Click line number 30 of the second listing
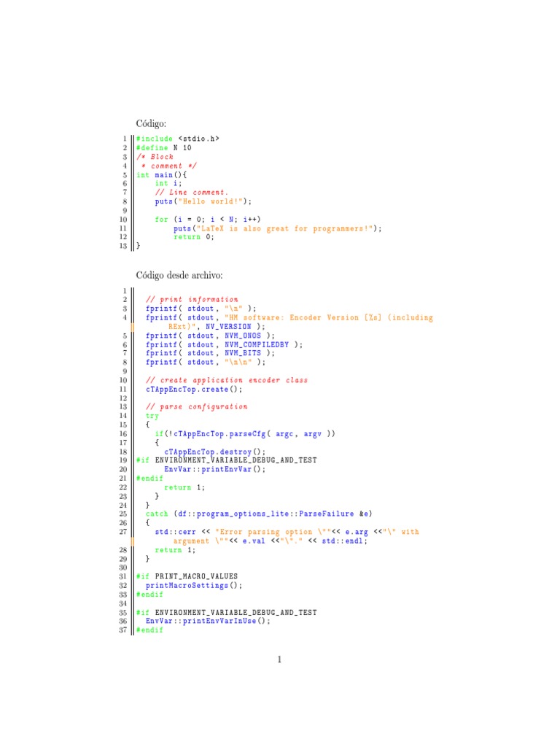The width and height of the screenshot is (560, 747). [123, 568]
